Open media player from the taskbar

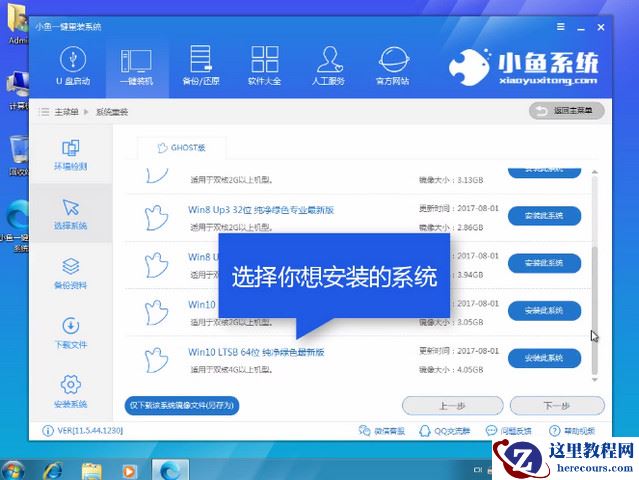tap(129, 471)
